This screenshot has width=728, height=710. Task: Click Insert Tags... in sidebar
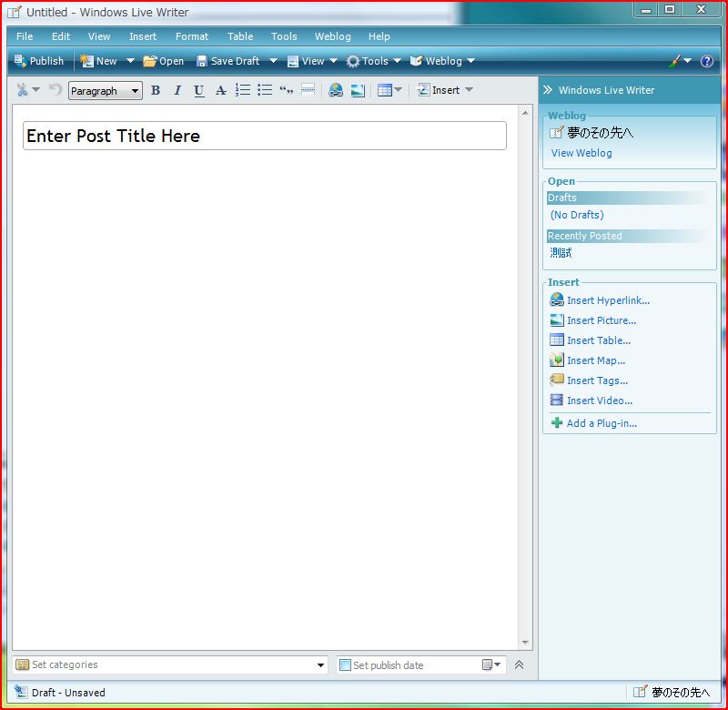[x=598, y=380]
